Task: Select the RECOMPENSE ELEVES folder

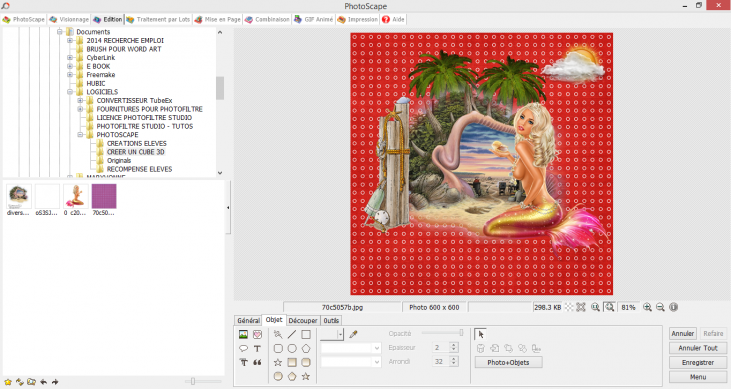Action: (139, 169)
